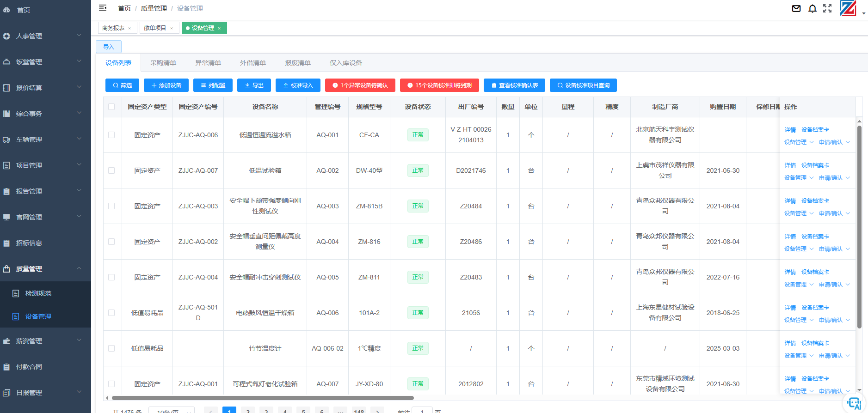Click 15个设备校准即将到期 alert button

(439, 85)
